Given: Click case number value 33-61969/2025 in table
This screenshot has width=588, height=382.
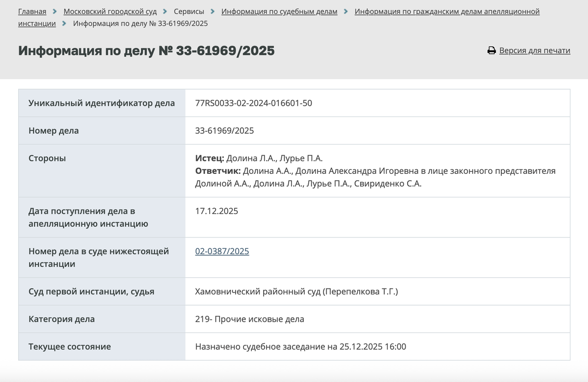Looking at the screenshot, I should [x=224, y=130].
